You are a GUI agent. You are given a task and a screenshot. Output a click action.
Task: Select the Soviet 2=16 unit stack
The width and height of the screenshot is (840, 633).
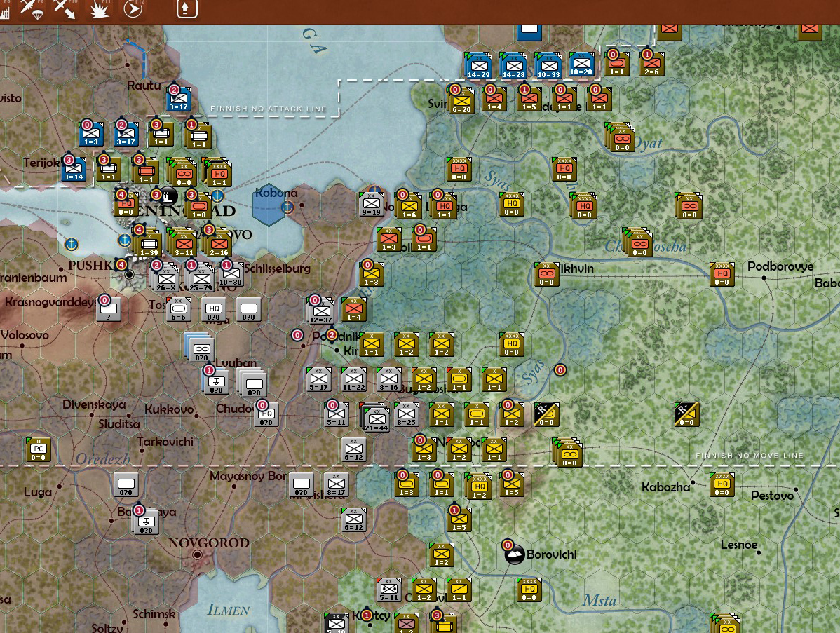tap(219, 244)
